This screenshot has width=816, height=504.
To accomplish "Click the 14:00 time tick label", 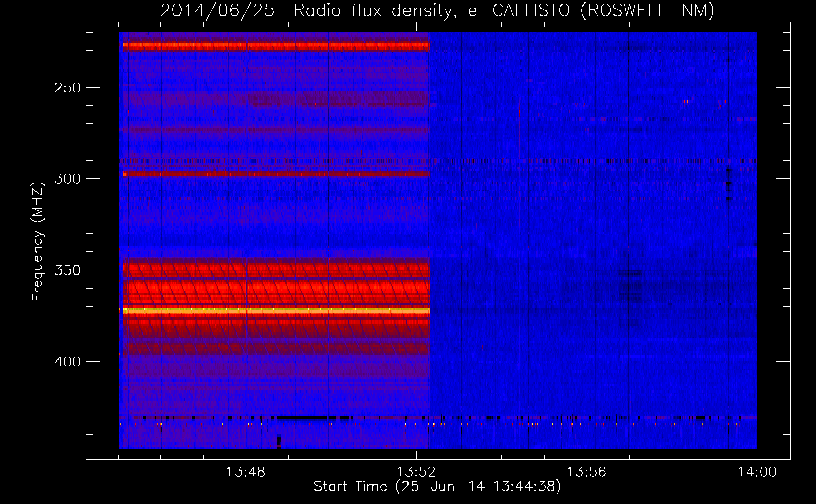I will coord(757,472).
